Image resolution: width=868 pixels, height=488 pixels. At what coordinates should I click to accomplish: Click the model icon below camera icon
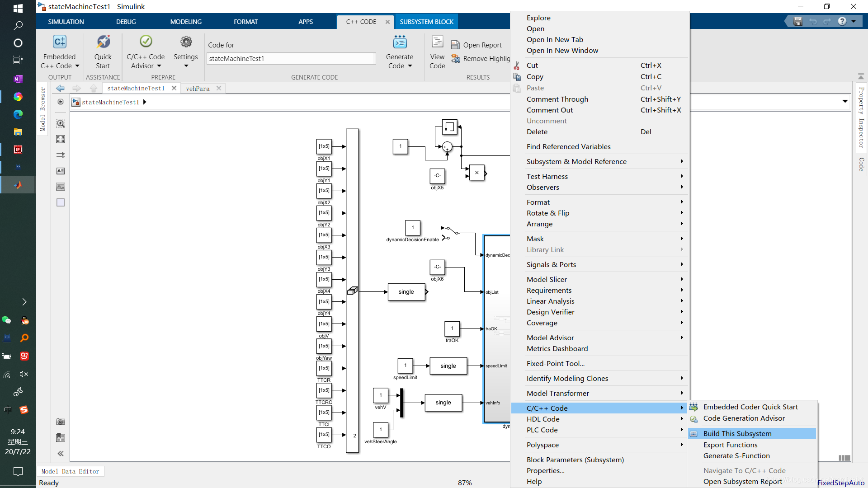pyautogui.click(x=61, y=437)
